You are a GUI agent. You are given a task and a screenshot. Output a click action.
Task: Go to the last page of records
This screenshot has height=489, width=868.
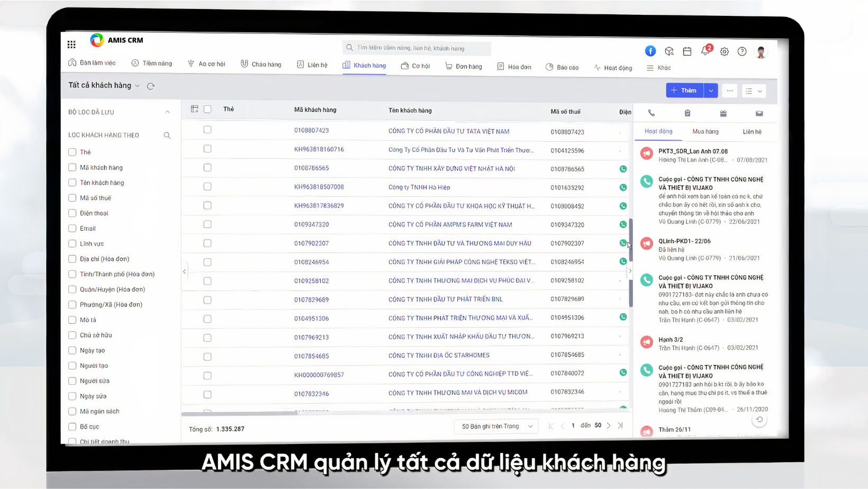(x=620, y=425)
